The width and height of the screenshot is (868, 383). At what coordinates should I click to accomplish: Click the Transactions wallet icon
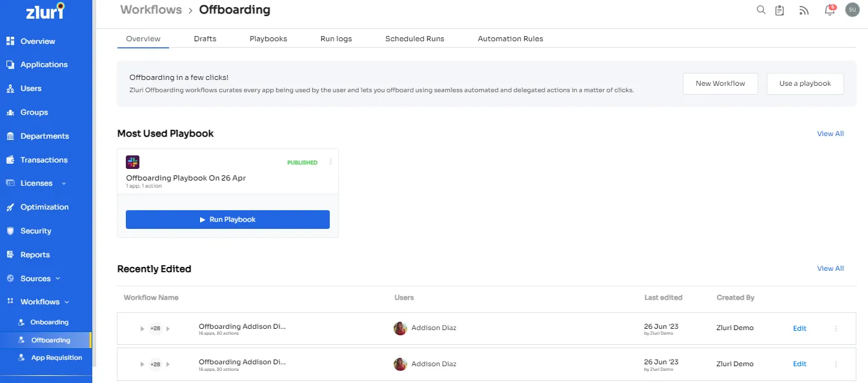pyautogui.click(x=10, y=160)
